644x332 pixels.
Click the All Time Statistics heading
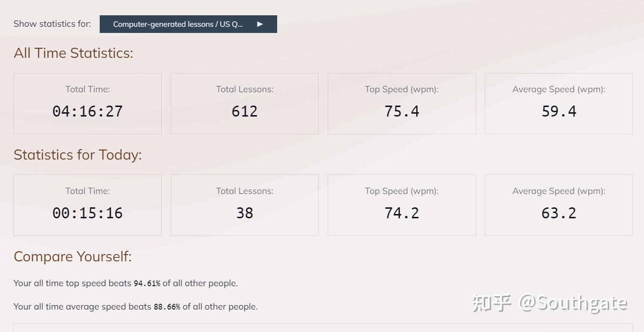pos(73,53)
